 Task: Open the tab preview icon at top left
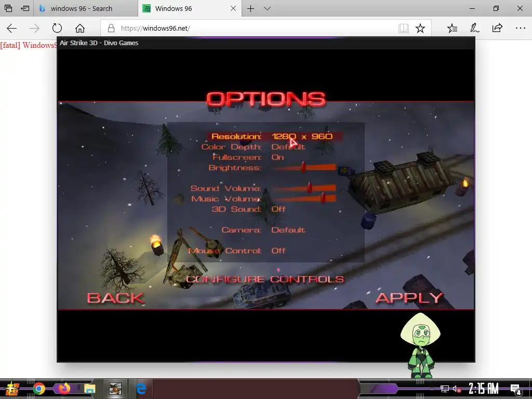(x=8, y=8)
